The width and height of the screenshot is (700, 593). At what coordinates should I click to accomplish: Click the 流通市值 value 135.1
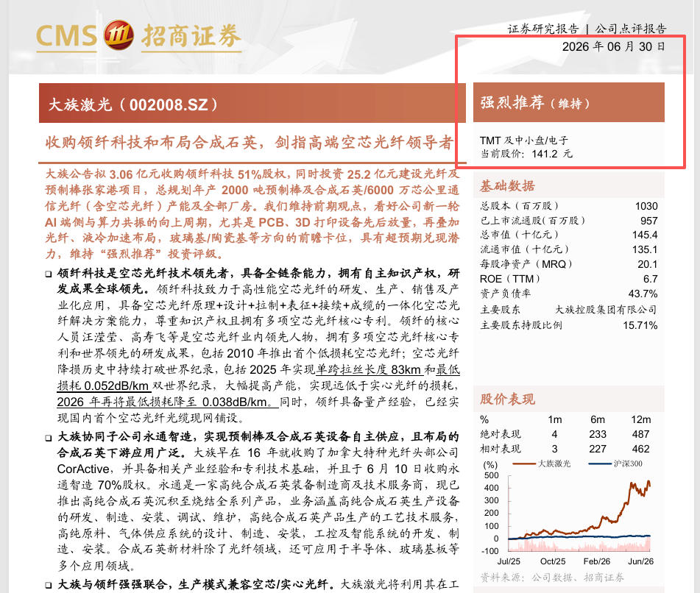(645, 250)
